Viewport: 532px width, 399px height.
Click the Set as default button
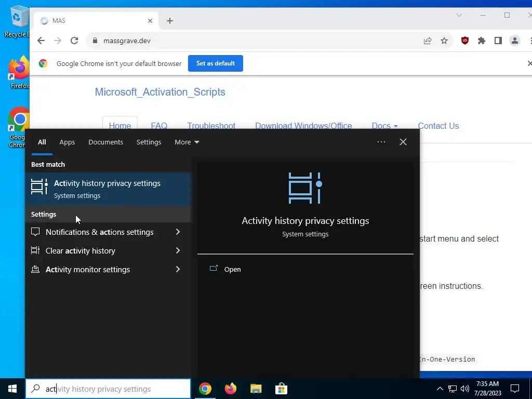pyautogui.click(x=216, y=63)
